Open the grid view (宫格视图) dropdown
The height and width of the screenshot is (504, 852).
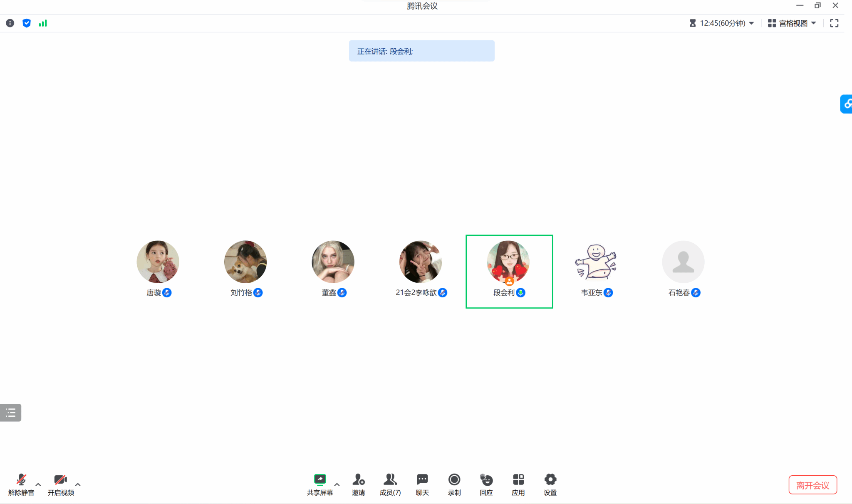click(x=792, y=23)
